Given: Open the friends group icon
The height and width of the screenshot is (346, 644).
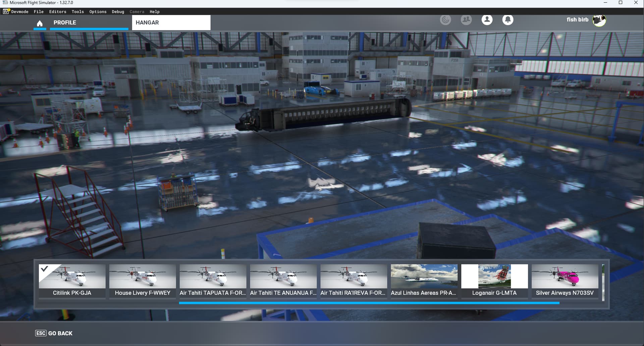Looking at the screenshot, I should [466, 20].
